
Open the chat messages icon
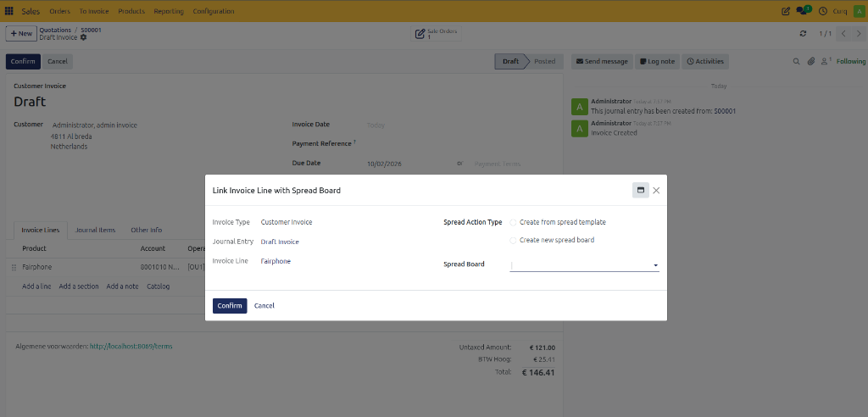(x=804, y=10)
